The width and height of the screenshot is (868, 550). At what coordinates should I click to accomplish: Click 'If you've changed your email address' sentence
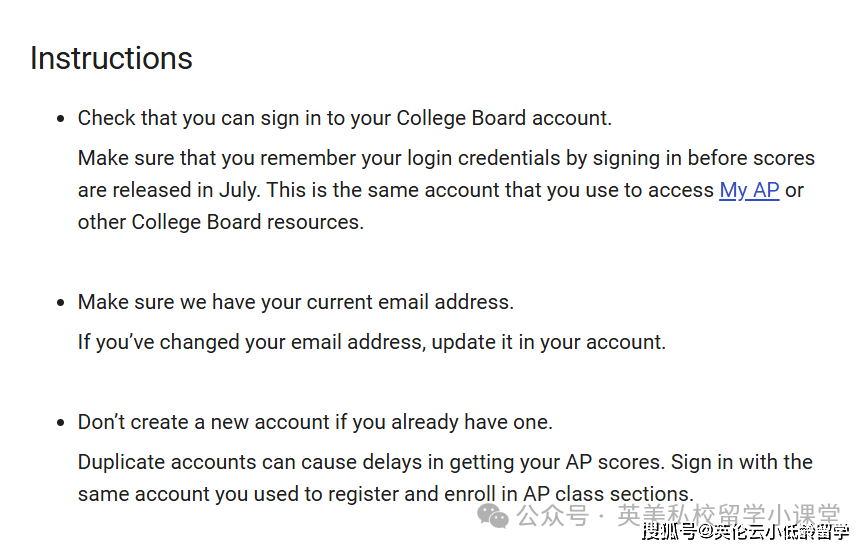pos(371,342)
